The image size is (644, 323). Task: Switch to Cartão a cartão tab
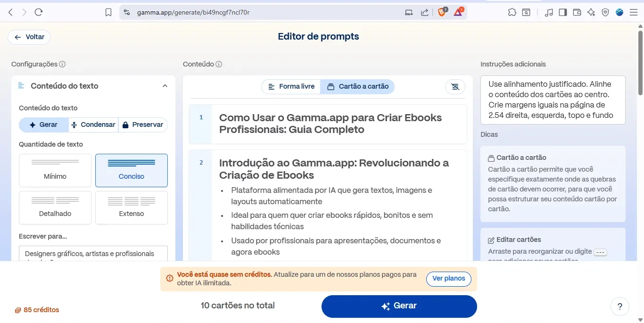coord(358,86)
